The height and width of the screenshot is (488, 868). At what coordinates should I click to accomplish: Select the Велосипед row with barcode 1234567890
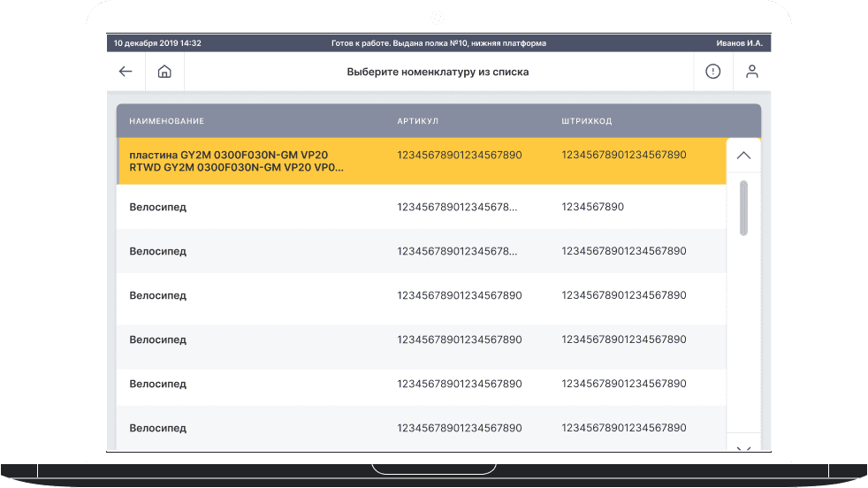coord(422,207)
